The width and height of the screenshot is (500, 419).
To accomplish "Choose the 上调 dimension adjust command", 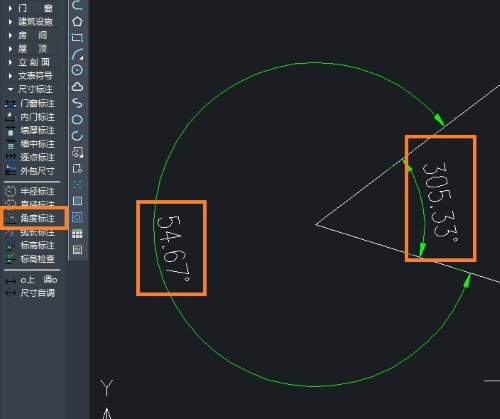I will point(31,280).
